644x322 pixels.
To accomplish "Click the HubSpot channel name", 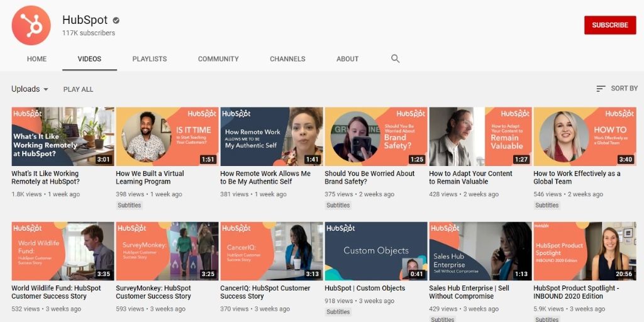I will tap(85, 19).
